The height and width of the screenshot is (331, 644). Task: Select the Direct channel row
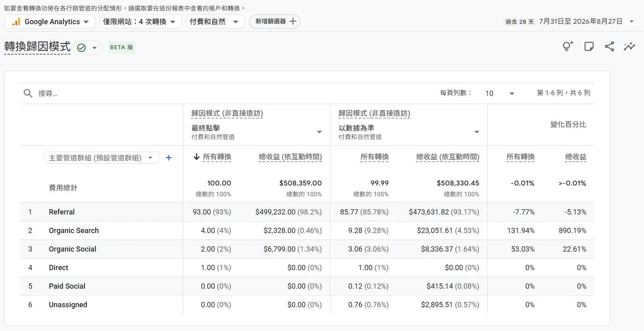[307, 268]
